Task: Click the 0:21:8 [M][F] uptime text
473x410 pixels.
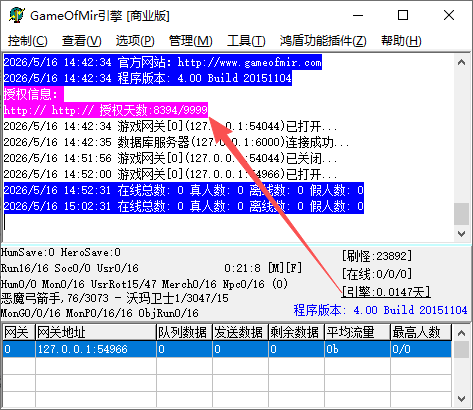Action: [263, 268]
